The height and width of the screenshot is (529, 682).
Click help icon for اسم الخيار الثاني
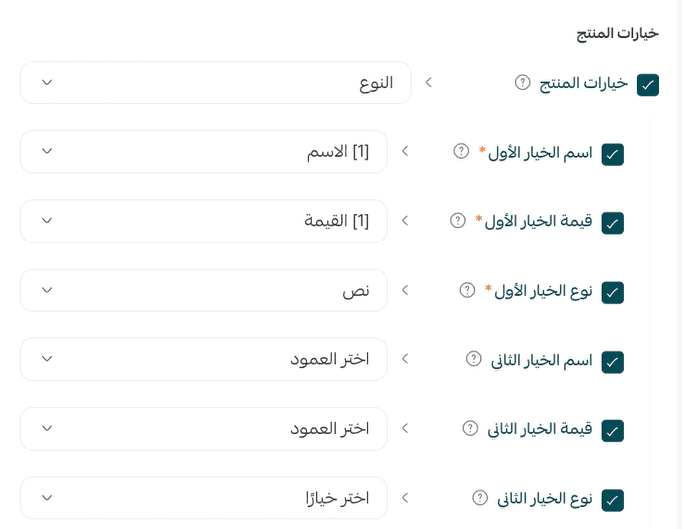pyautogui.click(x=474, y=359)
